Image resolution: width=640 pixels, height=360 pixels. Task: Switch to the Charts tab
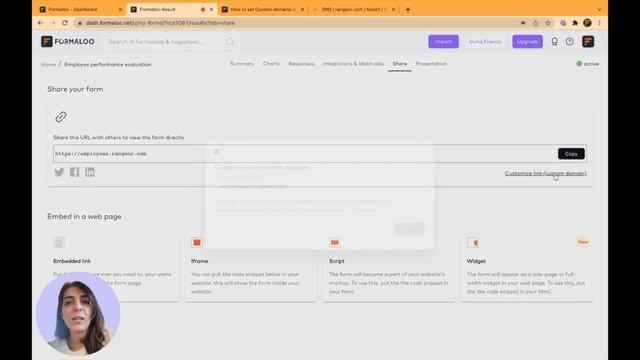pyautogui.click(x=271, y=64)
